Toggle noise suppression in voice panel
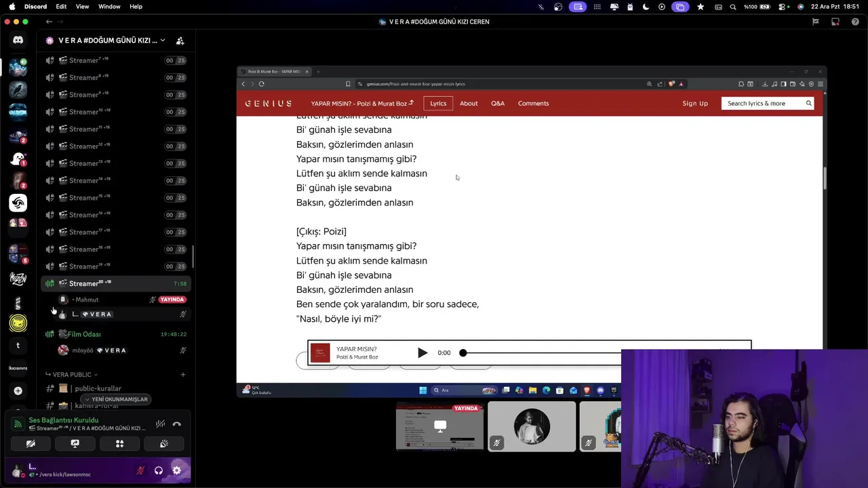This screenshot has width=868, height=488. click(x=160, y=424)
